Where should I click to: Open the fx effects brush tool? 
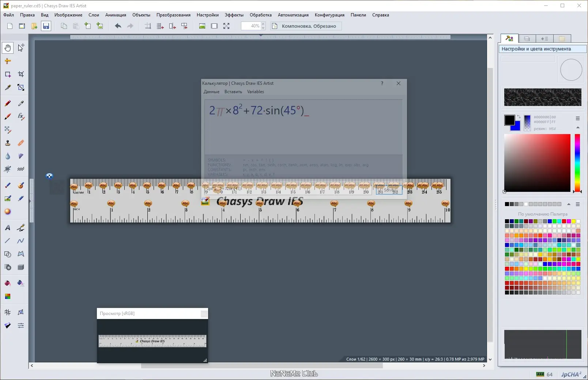21,117
